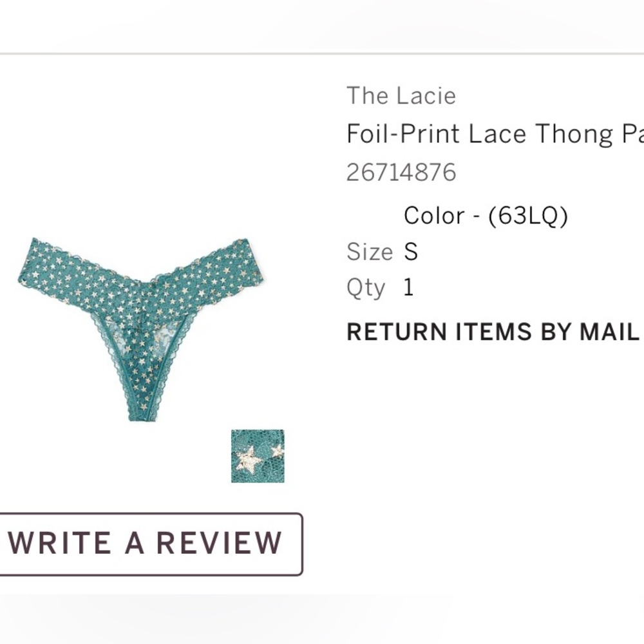Viewport: 644px width, 644px height.
Task: Open the teal star thong product image
Action: (x=142, y=329)
